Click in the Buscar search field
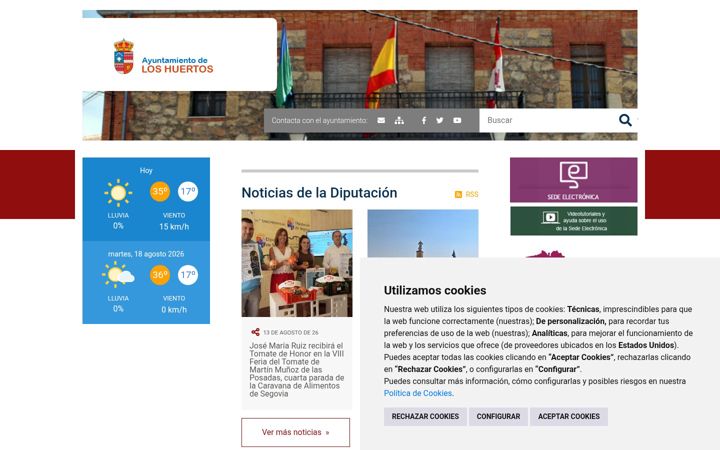720x450 pixels. [549, 120]
